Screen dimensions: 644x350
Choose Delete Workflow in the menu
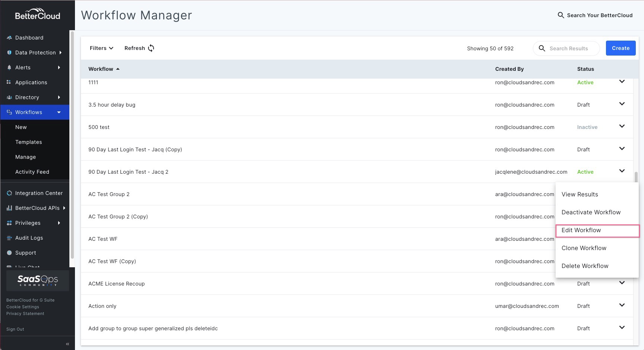[585, 266]
